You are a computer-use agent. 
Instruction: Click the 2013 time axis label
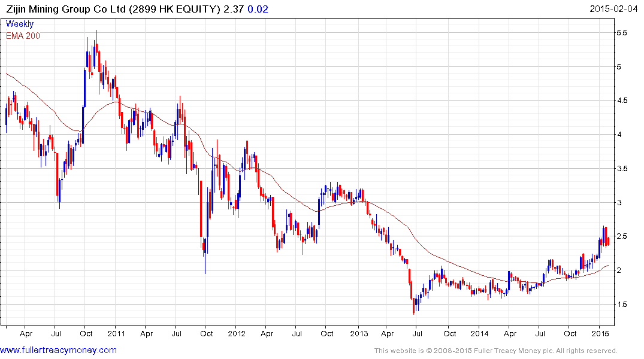pyautogui.click(x=359, y=333)
